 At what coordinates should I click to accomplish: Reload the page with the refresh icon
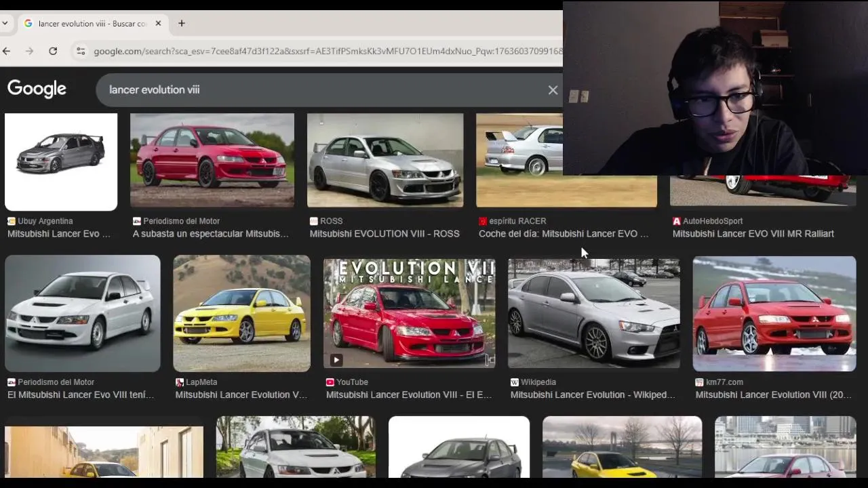pyautogui.click(x=53, y=51)
